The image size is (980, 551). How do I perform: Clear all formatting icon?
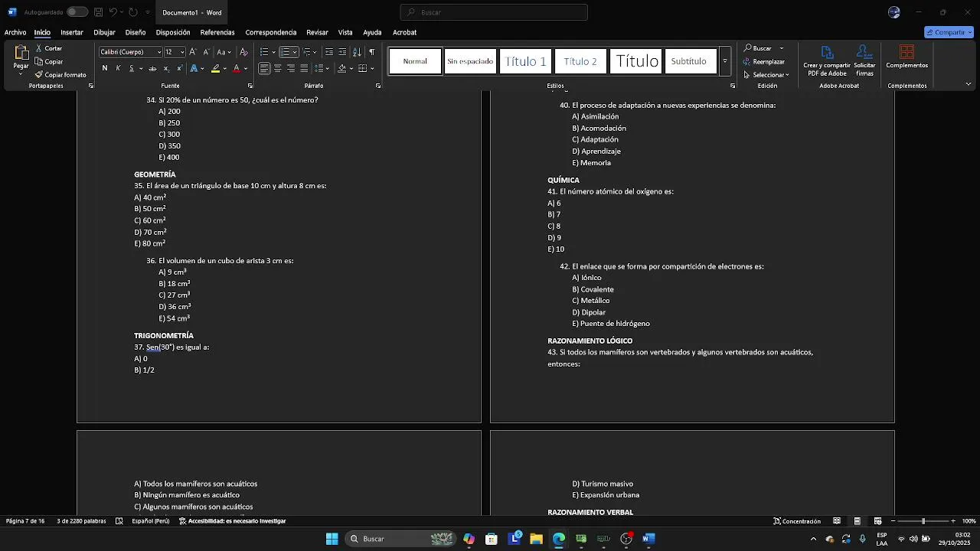(x=243, y=52)
